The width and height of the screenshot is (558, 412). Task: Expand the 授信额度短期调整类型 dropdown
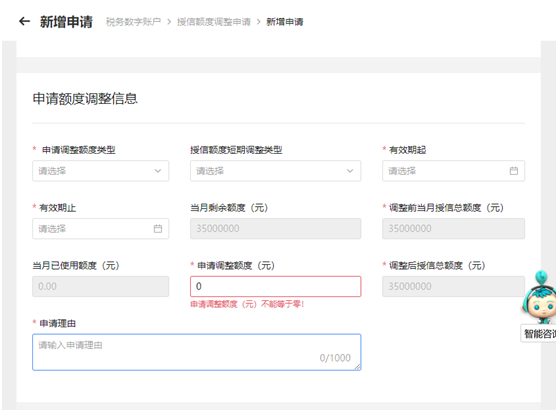(x=275, y=171)
